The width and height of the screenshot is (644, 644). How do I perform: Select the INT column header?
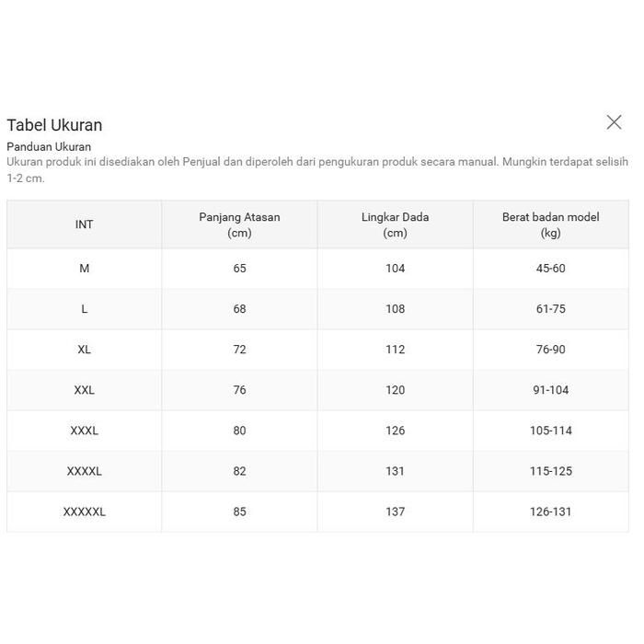(84, 224)
